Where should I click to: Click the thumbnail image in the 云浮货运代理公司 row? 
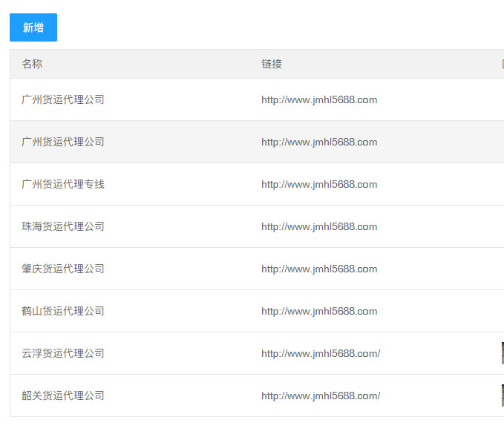[502, 353]
